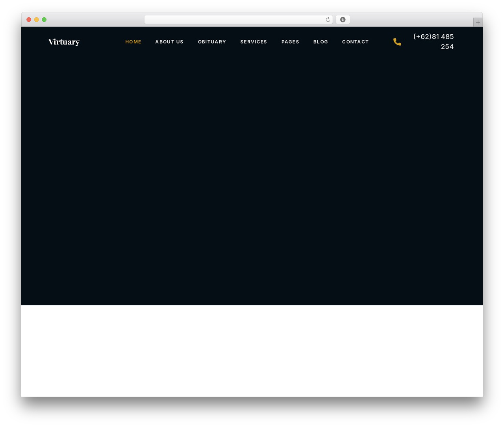
Task: Click the Virtuary site logo
Action: [64, 42]
